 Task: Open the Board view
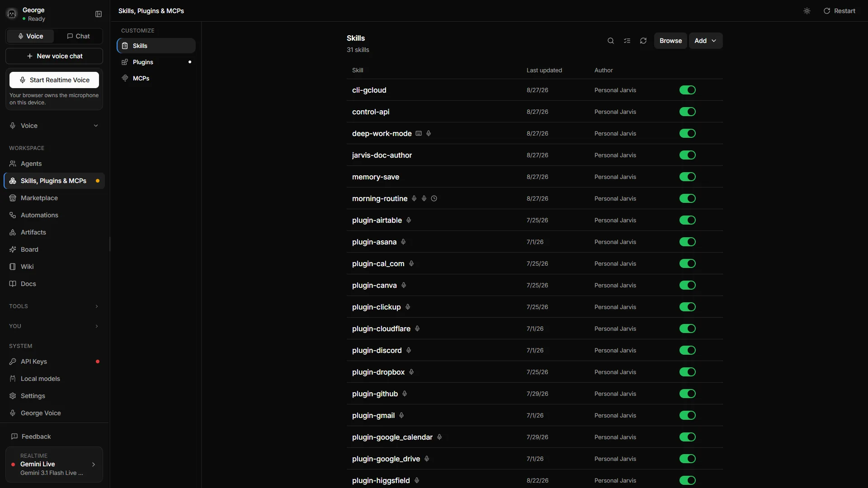[54, 249]
